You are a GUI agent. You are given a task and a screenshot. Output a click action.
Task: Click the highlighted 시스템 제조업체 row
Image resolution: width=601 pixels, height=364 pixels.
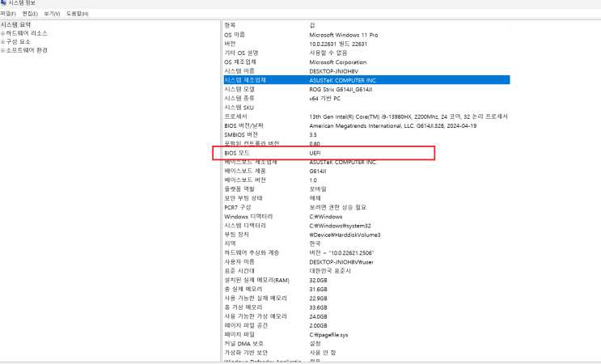coord(366,80)
